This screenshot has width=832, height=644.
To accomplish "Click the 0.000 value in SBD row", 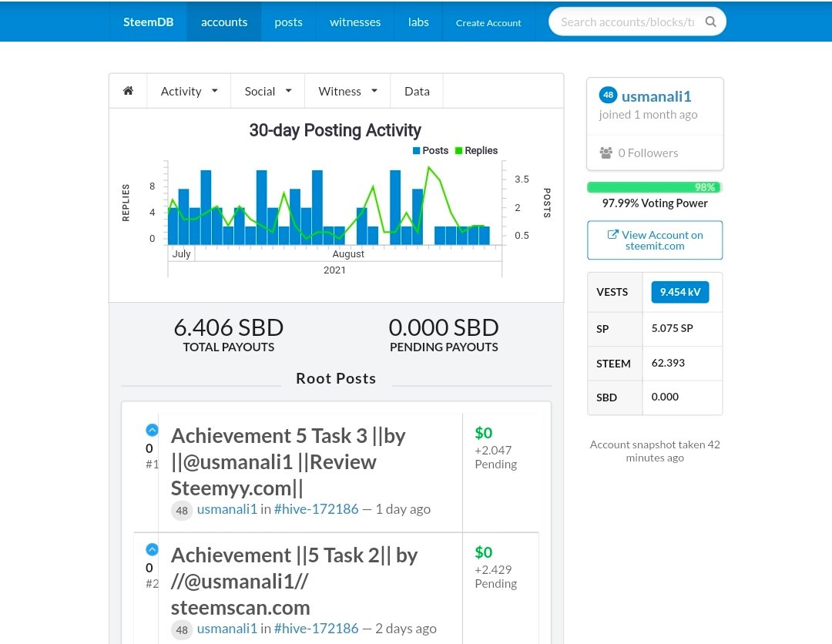I will 665,397.
